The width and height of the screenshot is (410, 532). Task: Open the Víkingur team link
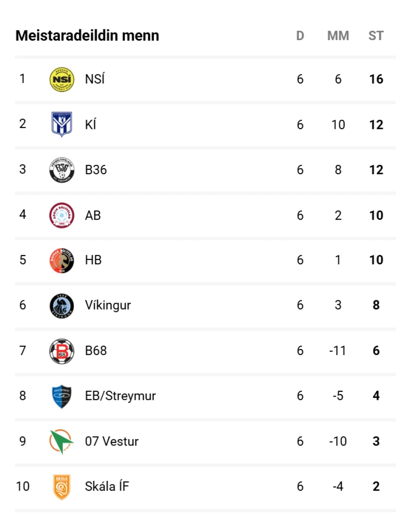108,305
